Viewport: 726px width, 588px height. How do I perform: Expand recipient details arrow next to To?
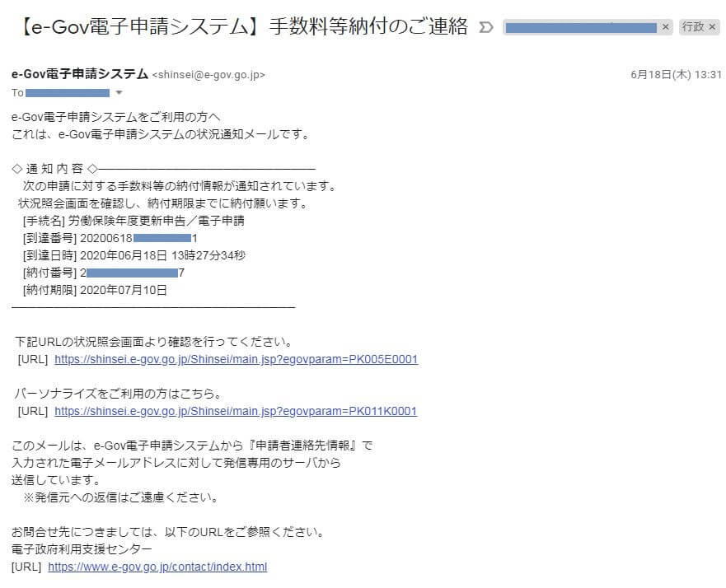coord(119,92)
